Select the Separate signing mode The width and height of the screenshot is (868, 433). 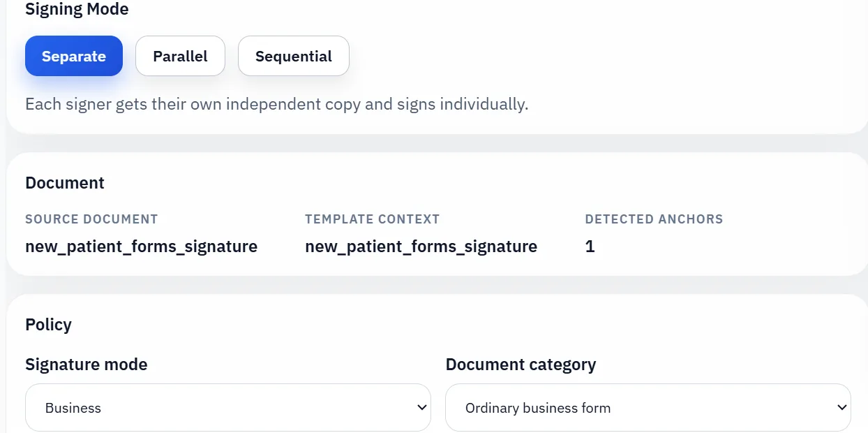point(74,57)
